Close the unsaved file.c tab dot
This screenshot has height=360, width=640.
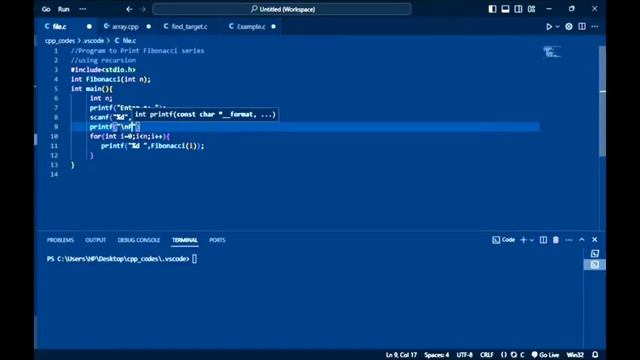tap(89, 27)
